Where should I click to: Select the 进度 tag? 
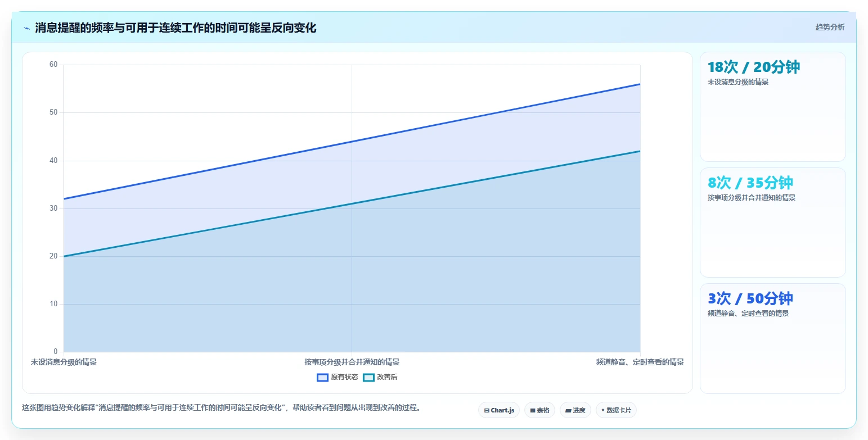[x=575, y=410]
